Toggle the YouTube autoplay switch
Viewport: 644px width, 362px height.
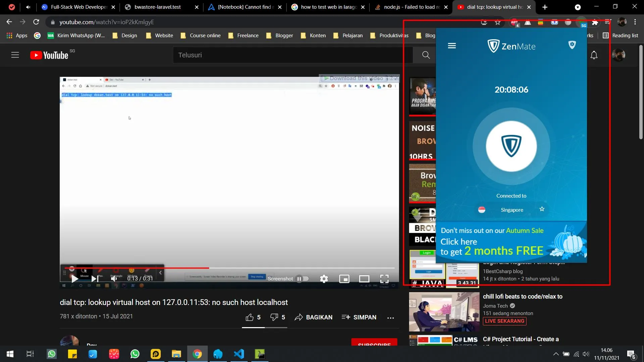302,278
